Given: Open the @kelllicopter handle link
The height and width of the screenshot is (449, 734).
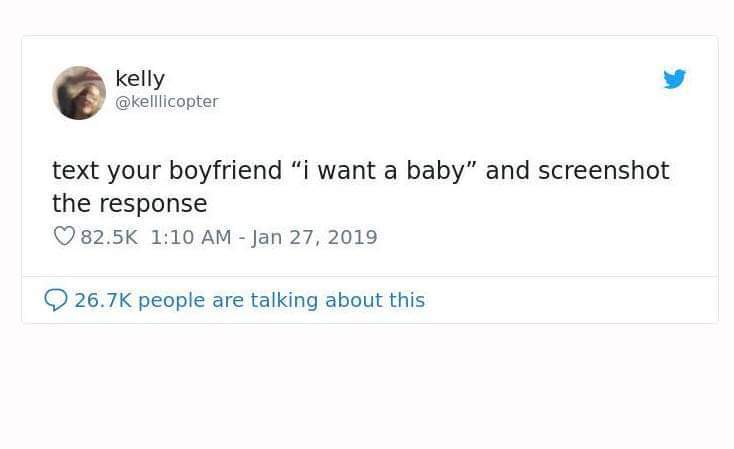Looking at the screenshot, I should [x=166, y=101].
